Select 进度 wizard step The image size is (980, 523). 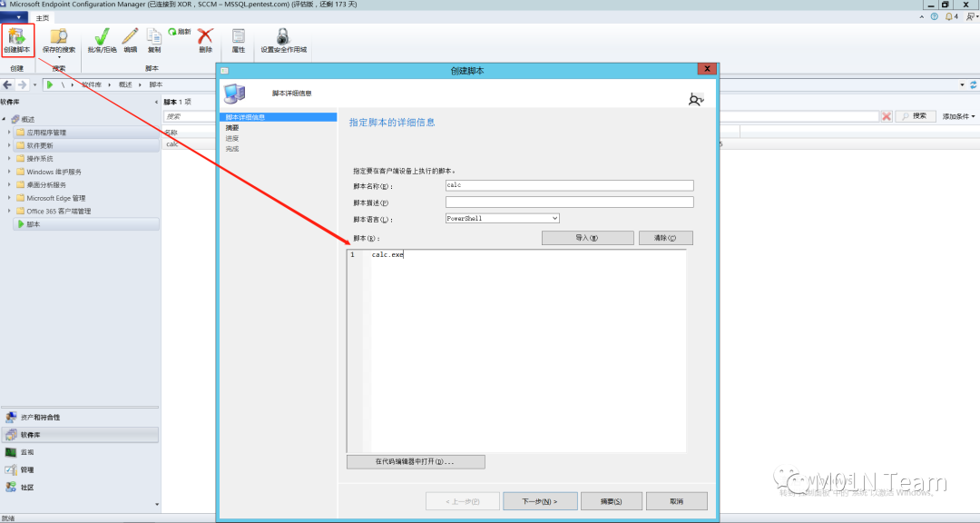click(x=232, y=138)
